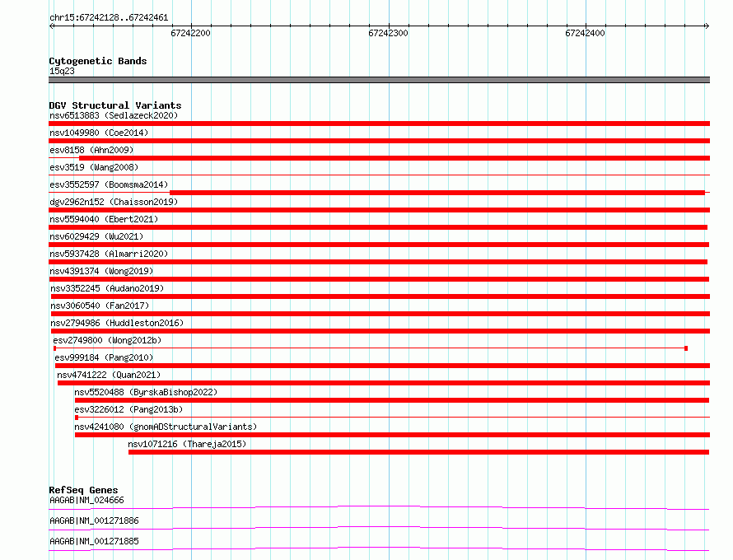The width and height of the screenshot is (733, 560).
Task: Select nsv3352245 (Audano2019) variant label
Action: [107, 288]
